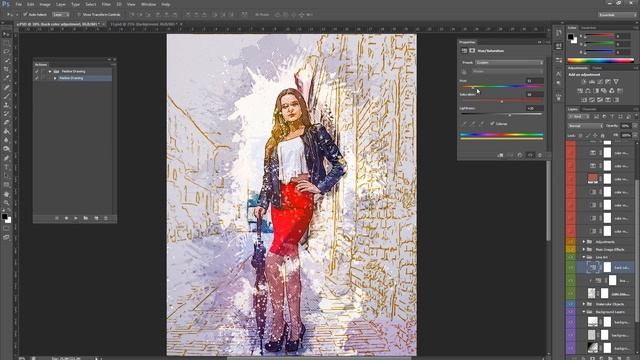
Task: Select the Rectangular Marquee tool
Action: pyautogui.click(x=6, y=43)
